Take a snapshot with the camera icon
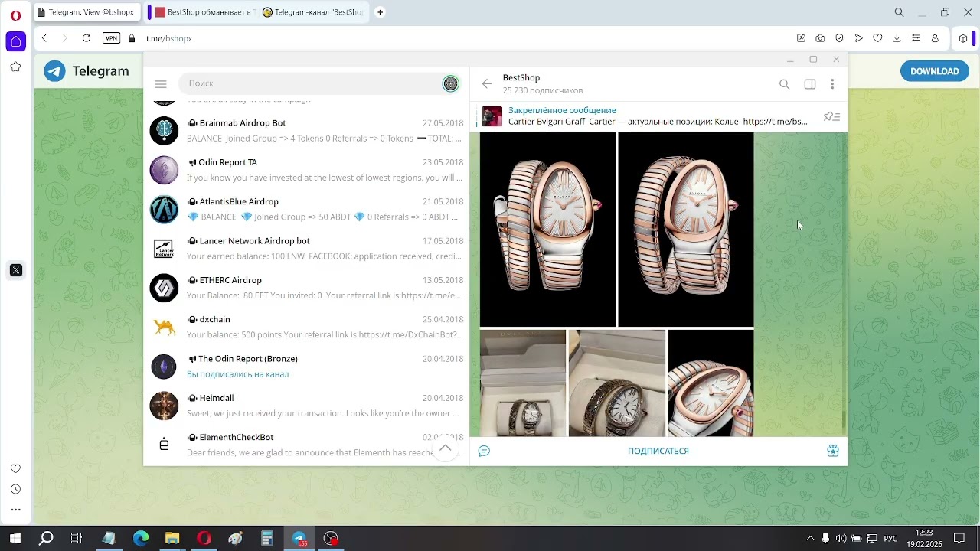Viewport: 980px width, 551px height. pos(820,38)
